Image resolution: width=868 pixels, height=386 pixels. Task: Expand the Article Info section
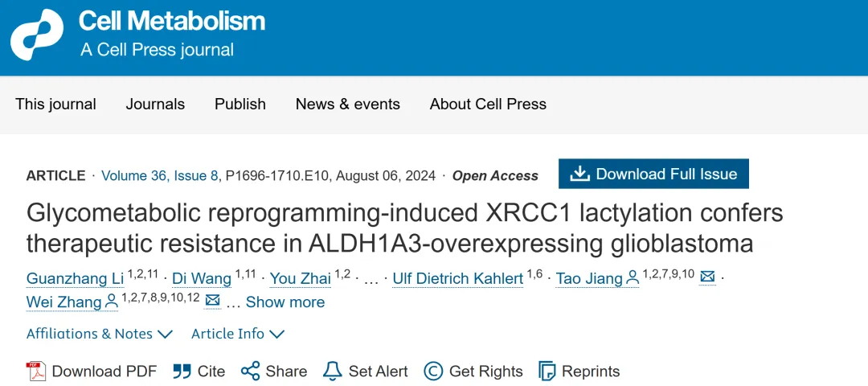tap(238, 334)
